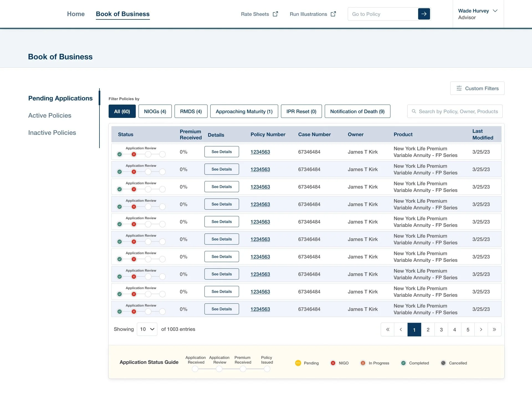Switch to Active Policies section
532x395 pixels.
[x=50, y=115]
